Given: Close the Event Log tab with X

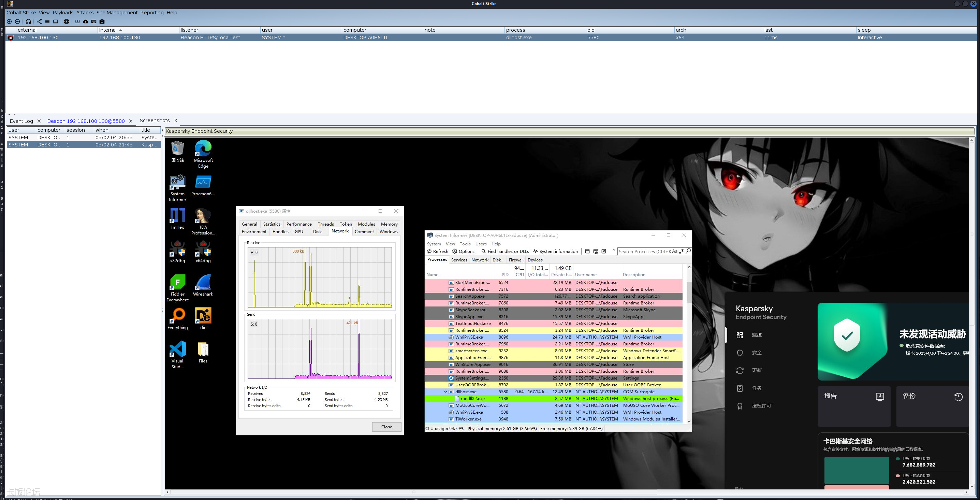Looking at the screenshot, I should click(x=39, y=121).
